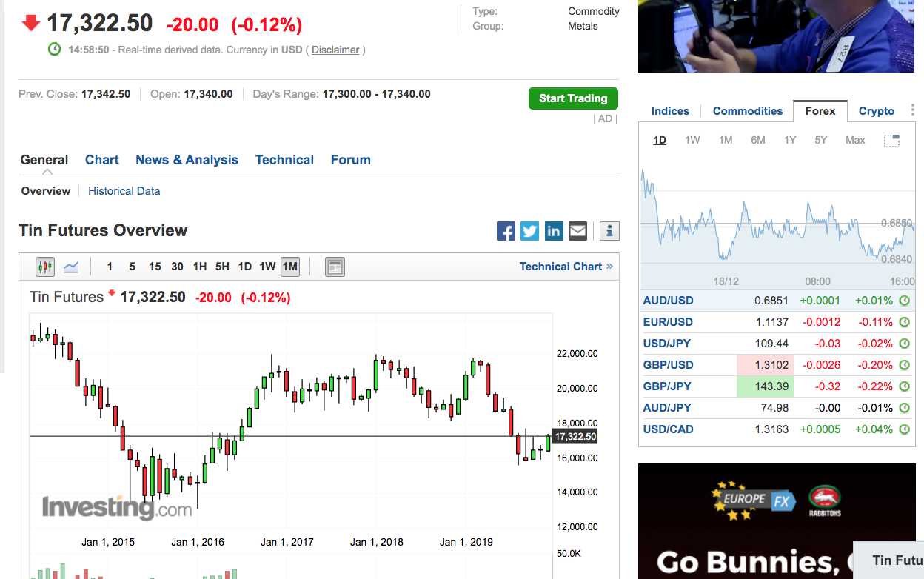The width and height of the screenshot is (924, 579).
Task: Open the GBP/JPY pair link
Action: (668, 386)
